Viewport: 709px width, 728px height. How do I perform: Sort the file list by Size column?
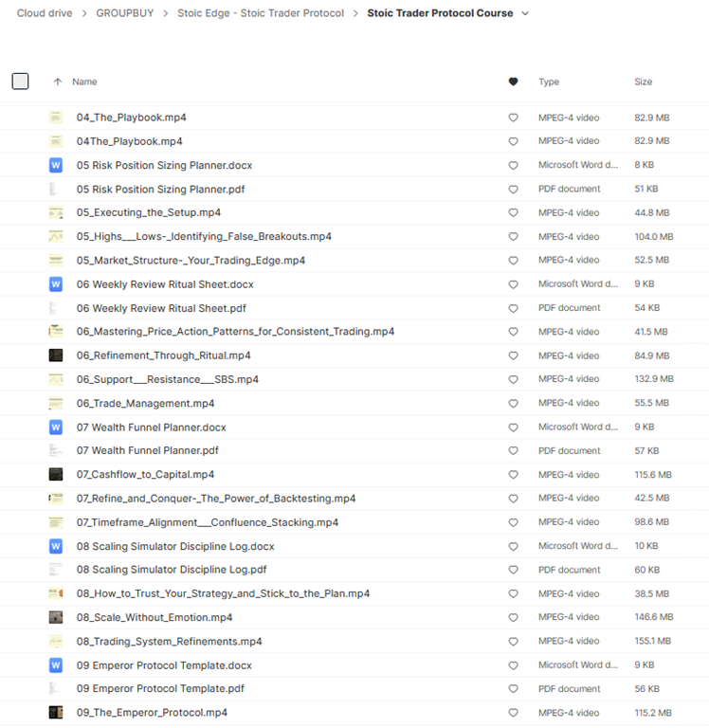[x=643, y=82]
